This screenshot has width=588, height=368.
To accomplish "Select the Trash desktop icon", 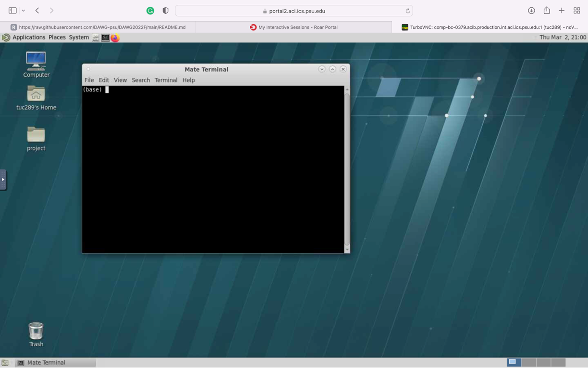I will (x=36, y=334).
